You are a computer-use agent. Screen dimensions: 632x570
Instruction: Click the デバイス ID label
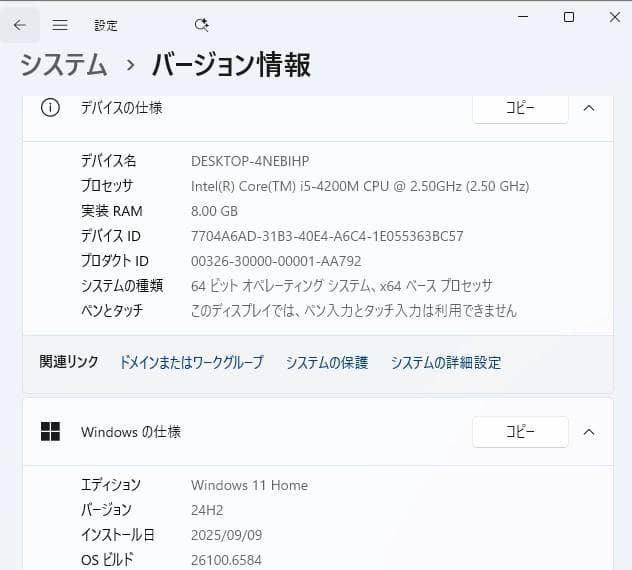[110, 236]
